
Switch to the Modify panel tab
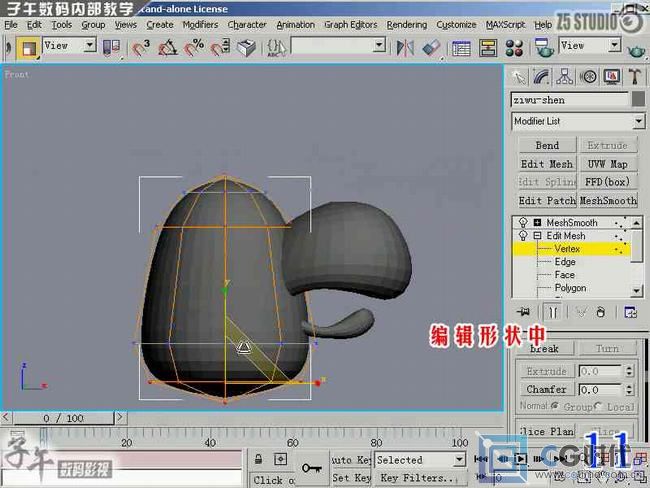(541, 77)
